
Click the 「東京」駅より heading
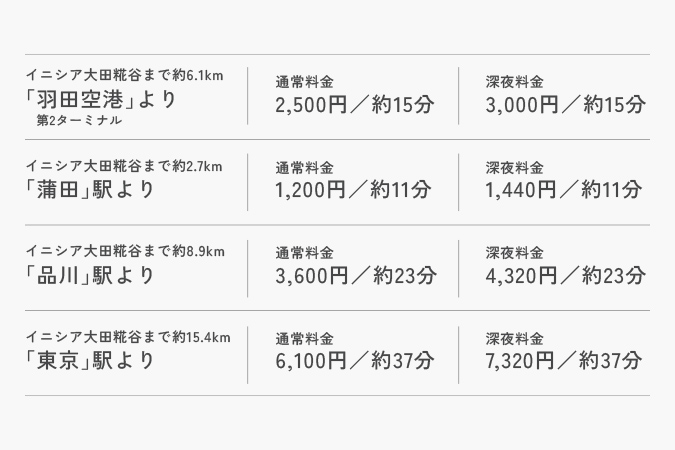[91, 360]
